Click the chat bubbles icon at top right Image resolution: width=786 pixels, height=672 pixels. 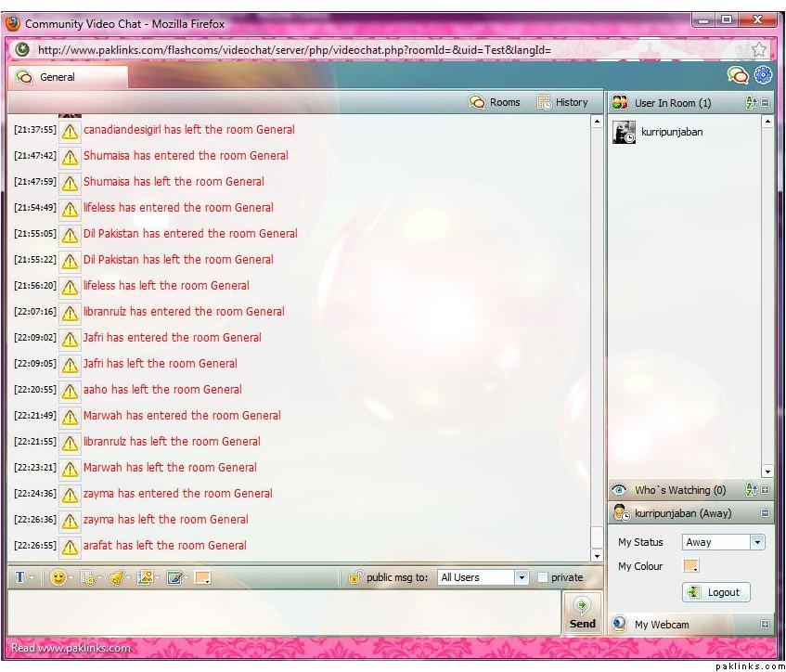pyautogui.click(x=738, y=76)
